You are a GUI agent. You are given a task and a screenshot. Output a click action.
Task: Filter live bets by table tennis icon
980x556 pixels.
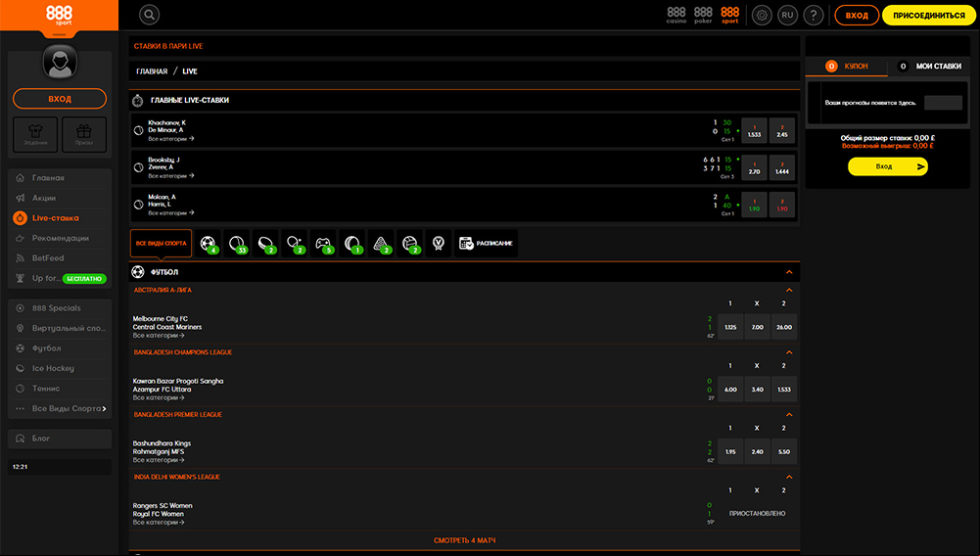(295, 243)
